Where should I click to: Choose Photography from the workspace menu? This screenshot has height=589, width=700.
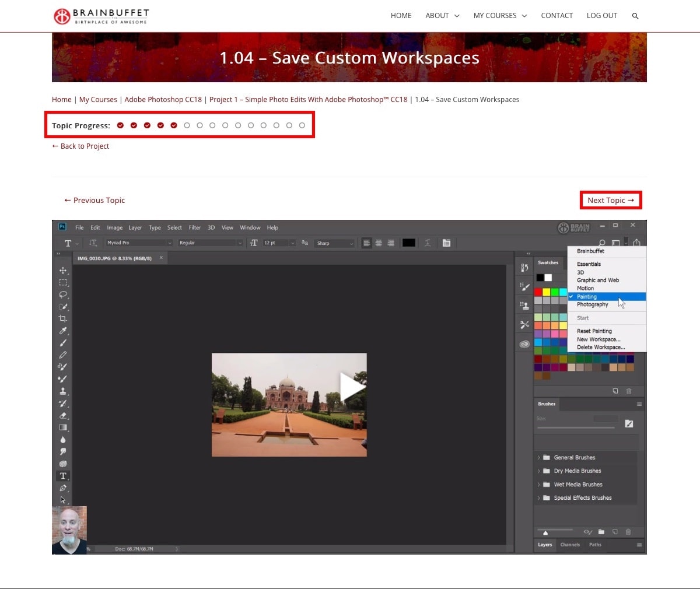point(592,304)
